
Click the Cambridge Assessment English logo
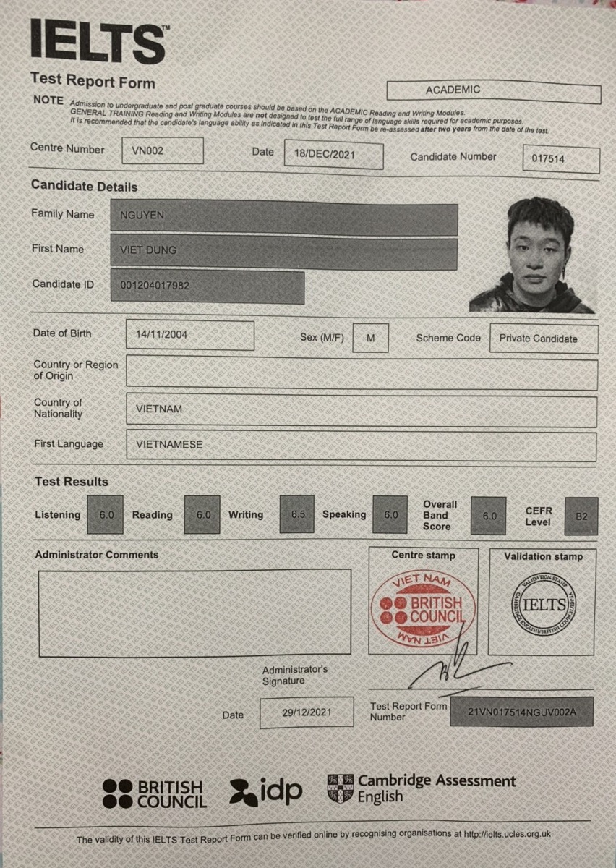(422, 789)
